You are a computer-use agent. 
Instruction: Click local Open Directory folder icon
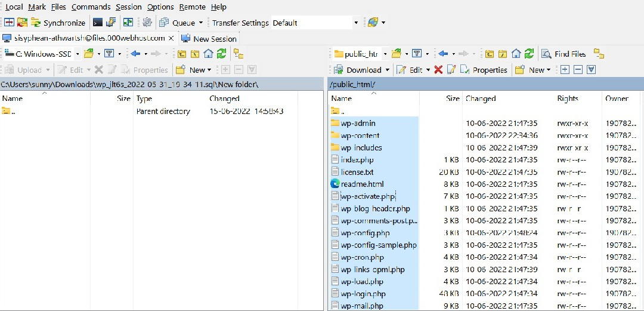click(88, 54)
